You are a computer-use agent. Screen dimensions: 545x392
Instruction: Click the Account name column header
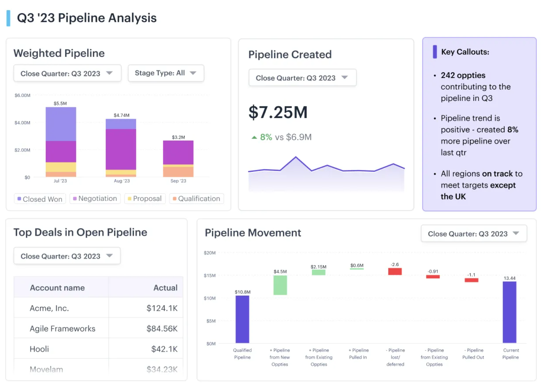pos(57,287)
